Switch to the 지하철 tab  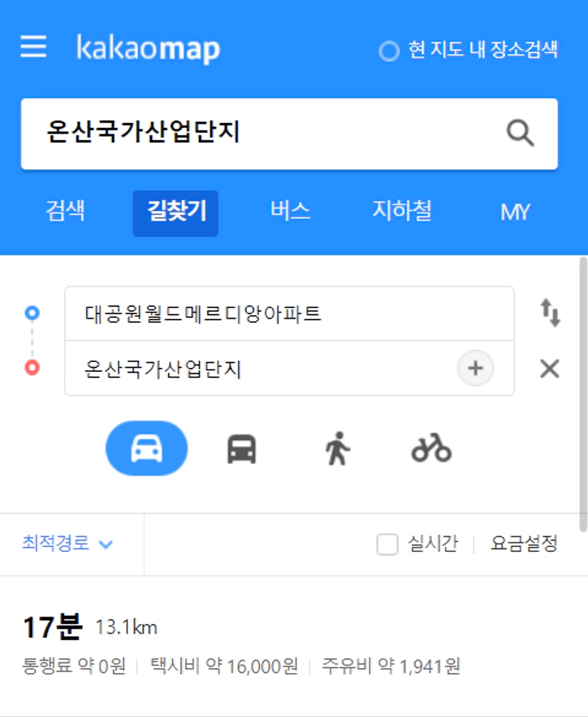point(402,211)
